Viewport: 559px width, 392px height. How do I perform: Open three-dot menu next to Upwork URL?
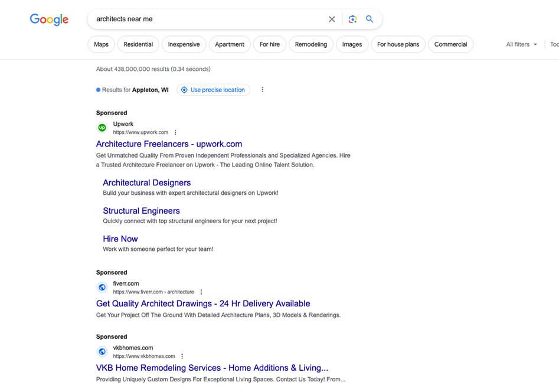(x=175, y=133)
